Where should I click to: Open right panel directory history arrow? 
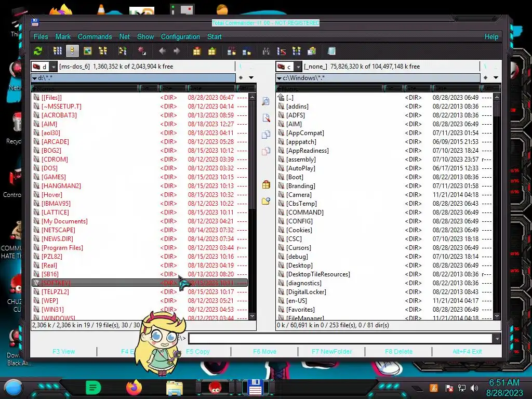point(496,78)
